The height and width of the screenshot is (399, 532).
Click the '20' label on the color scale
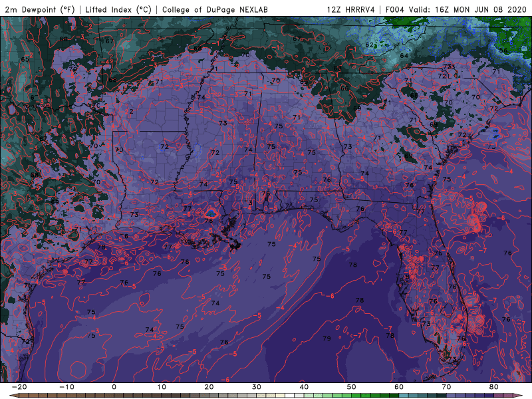coord(209,387)
